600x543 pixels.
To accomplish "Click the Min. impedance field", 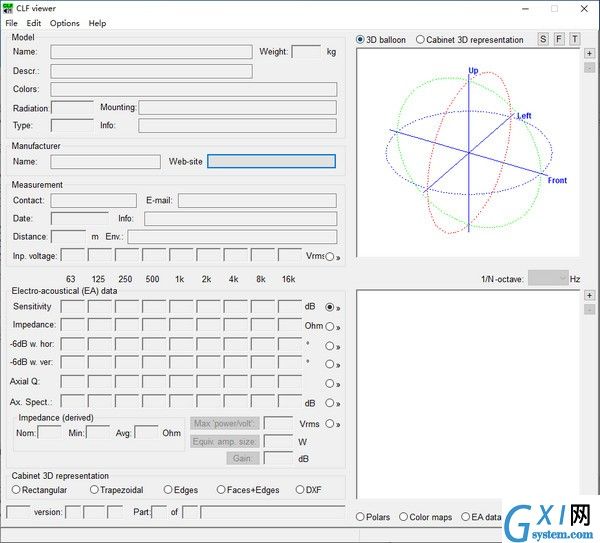I will pos(98,433).
